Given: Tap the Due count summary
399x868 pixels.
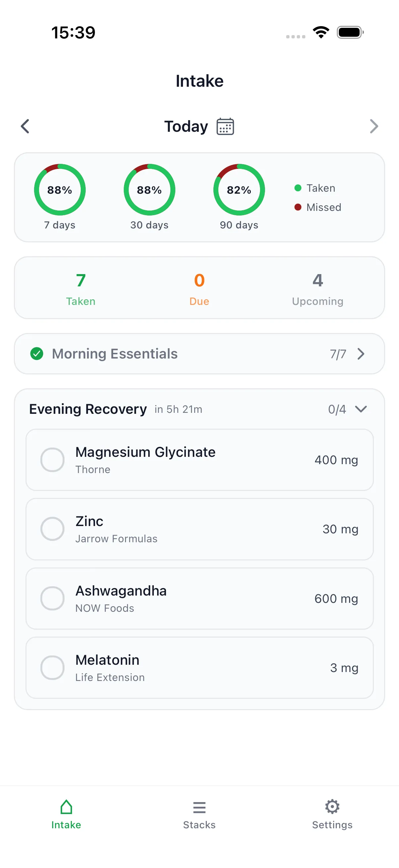Looking at the screenshot, I should (x=199, y=289).
